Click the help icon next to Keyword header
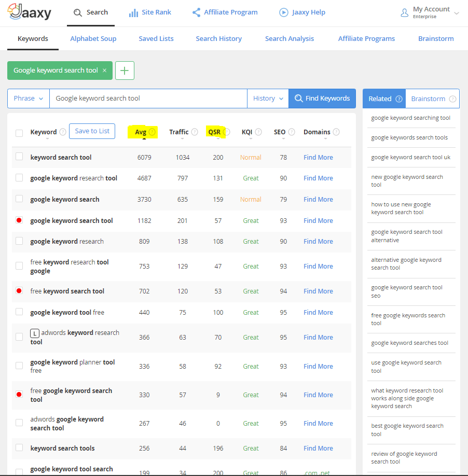This screenshot has width=468, height=476. coord(63,132)
